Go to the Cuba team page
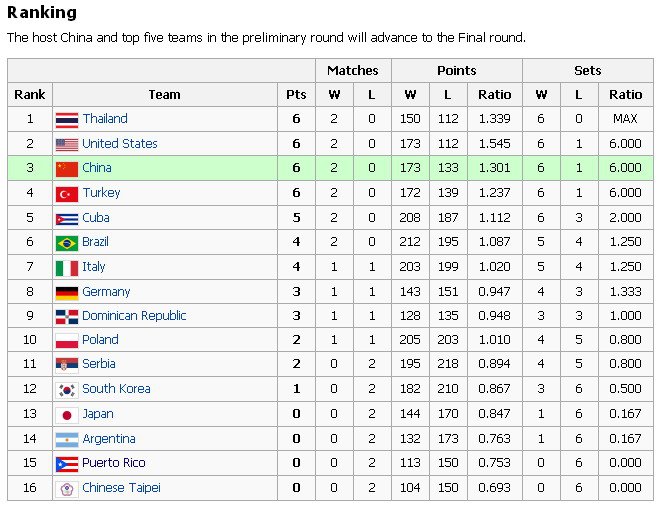 pos(96,218)
